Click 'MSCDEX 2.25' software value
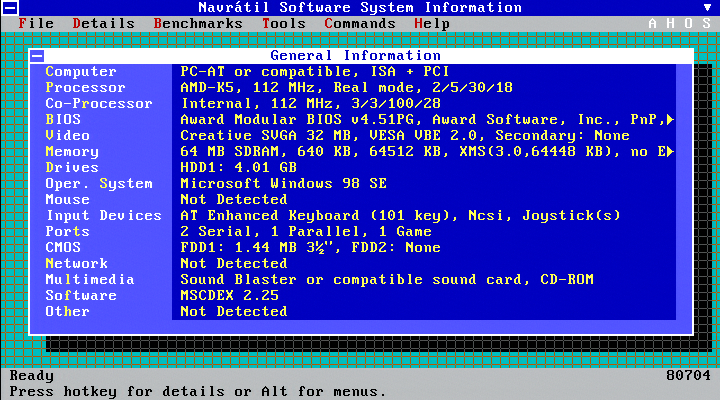 tap(230, 296)
